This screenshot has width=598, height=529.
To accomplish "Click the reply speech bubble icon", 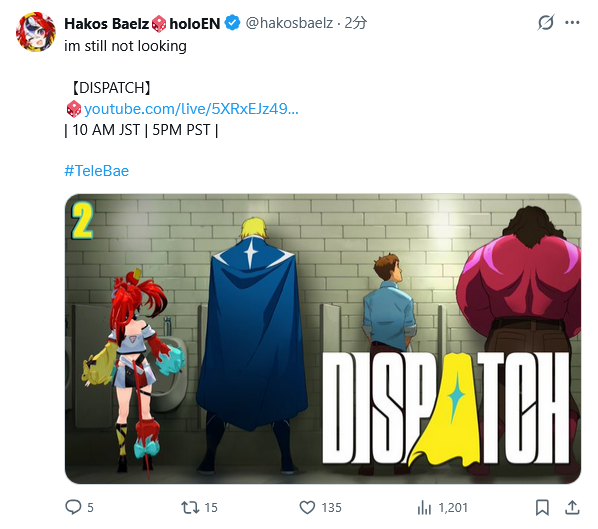I will 73,507.
